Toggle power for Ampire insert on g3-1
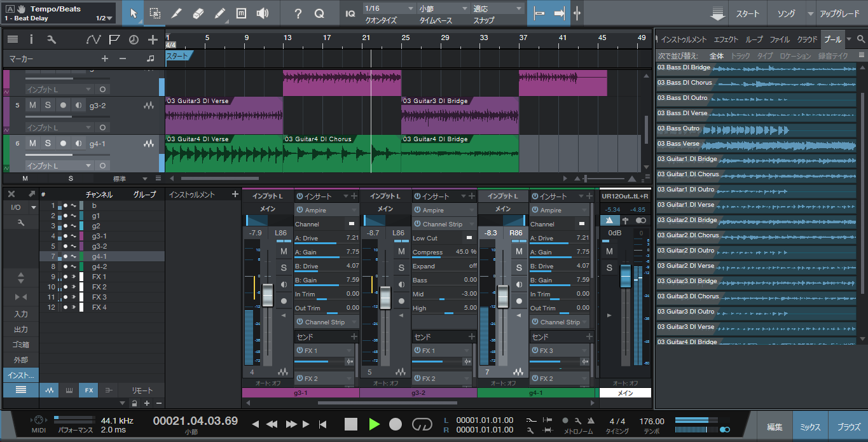868x442 pixels. click(300, 210)
